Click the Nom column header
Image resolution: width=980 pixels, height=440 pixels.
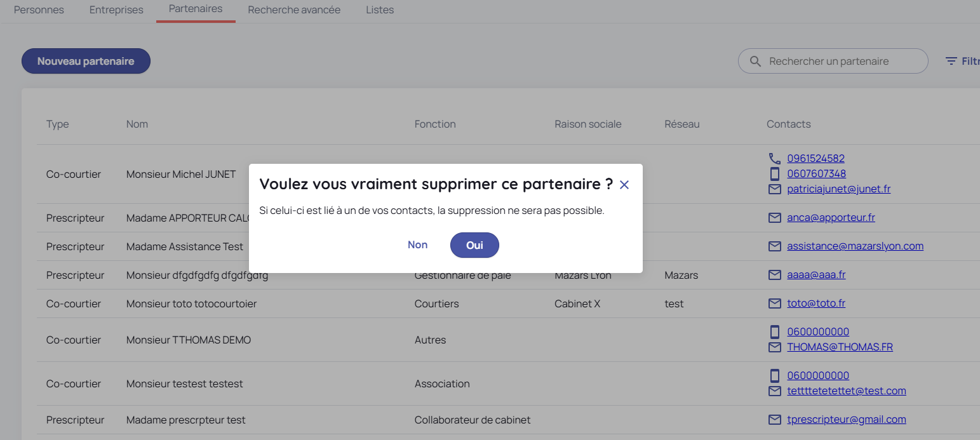(x=137, y=124)
